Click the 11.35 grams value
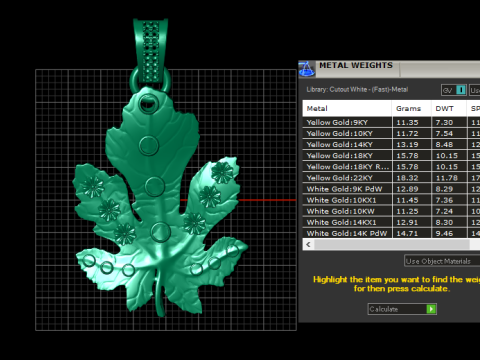This screenshot has width=480, height=360. pyautogui.click(x=407, y=123)
